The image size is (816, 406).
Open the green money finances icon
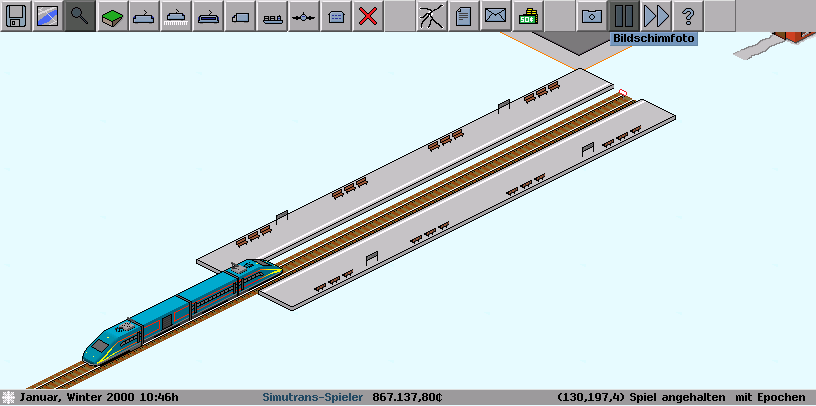click(527, 16)
